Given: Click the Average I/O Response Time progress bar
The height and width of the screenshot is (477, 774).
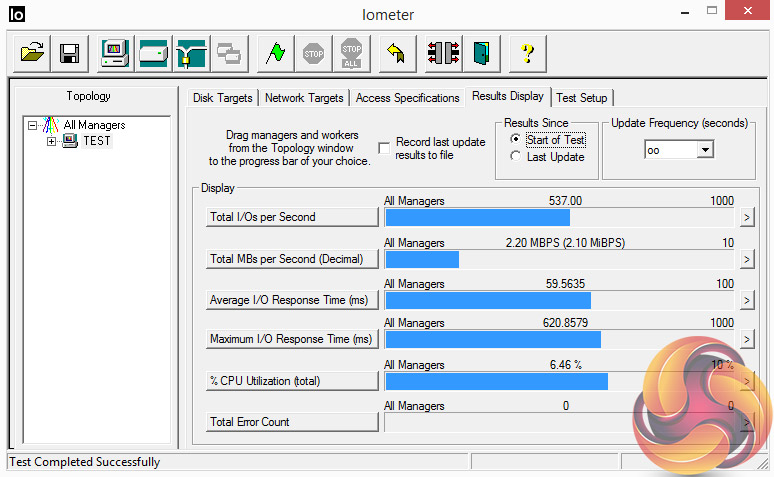Looking at the screenshot, I should [x=559, y=301].
